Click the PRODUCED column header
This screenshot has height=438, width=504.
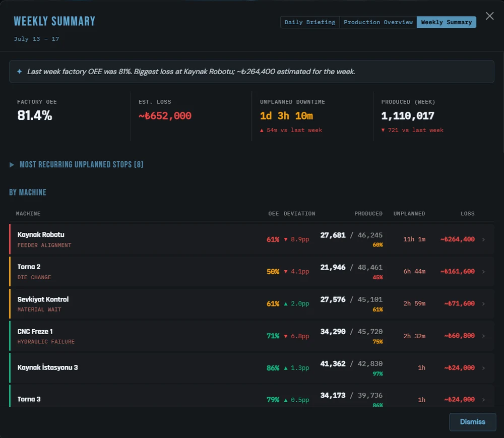click(368, 213)
